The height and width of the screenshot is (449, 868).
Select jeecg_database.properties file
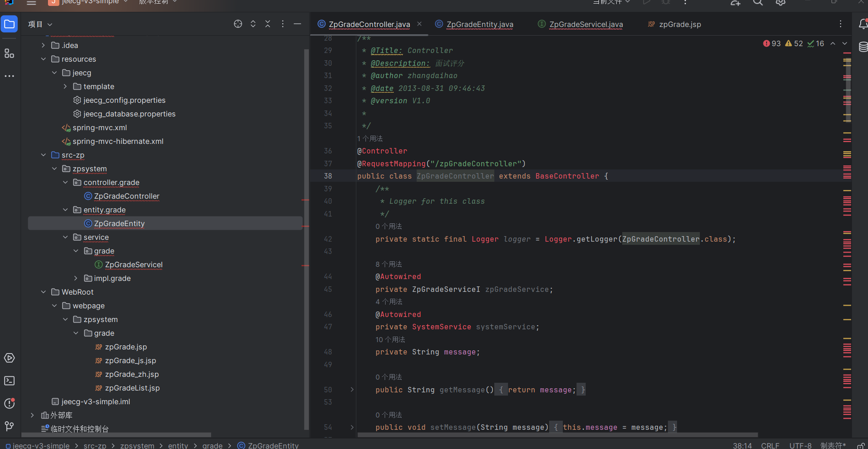(x=129, y=114)
